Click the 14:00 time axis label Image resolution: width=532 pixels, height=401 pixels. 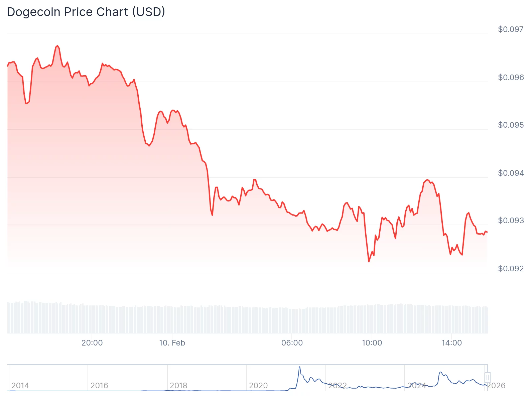point(452,343)
